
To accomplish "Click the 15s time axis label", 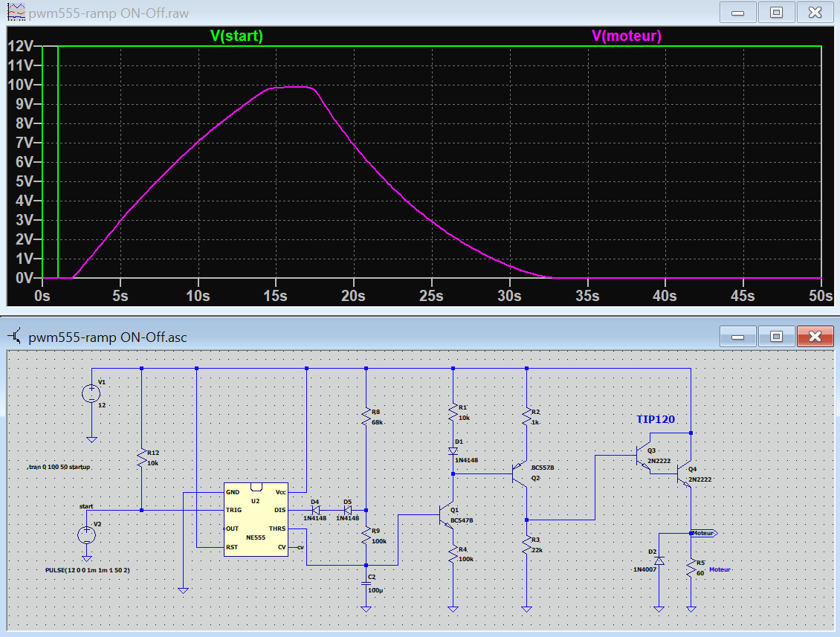I will pos(275,296).
